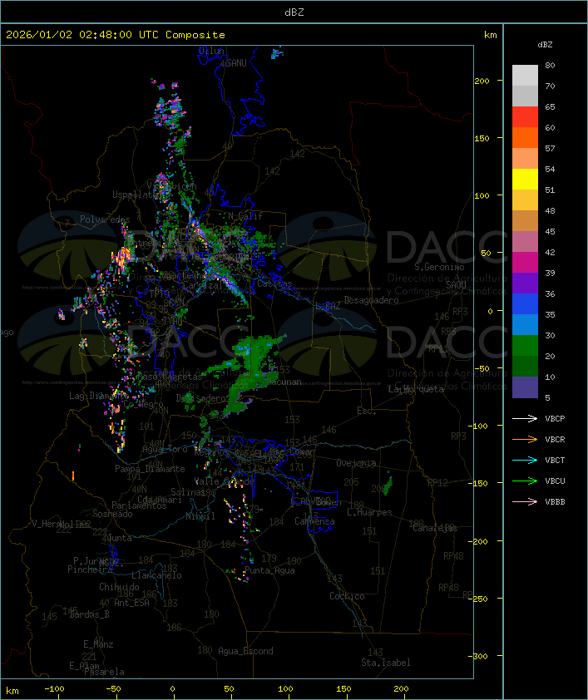Click the 'Polvaredas' map label
This screenshot has height=700, width=588.
(x=105, y=219)
